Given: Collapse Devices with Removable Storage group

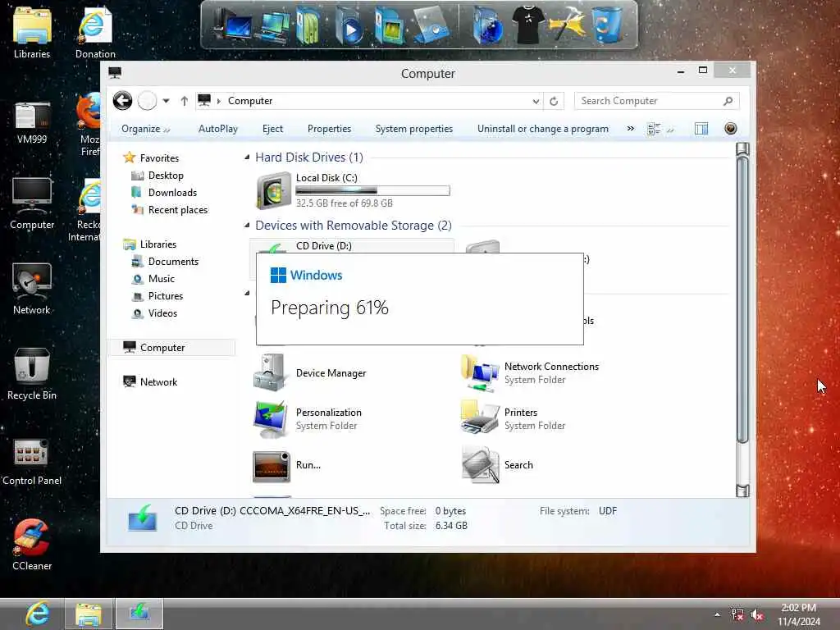Looking at the screenshot, I should (247, 225).
